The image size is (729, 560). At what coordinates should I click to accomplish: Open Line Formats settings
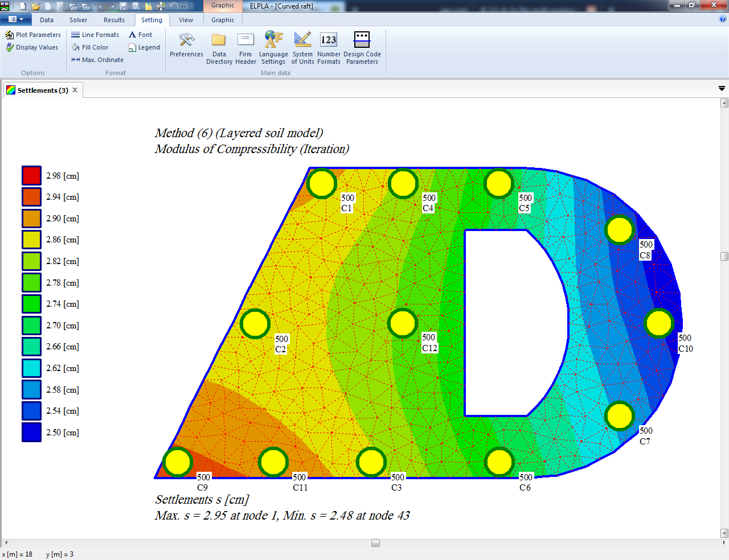[95, 35]
